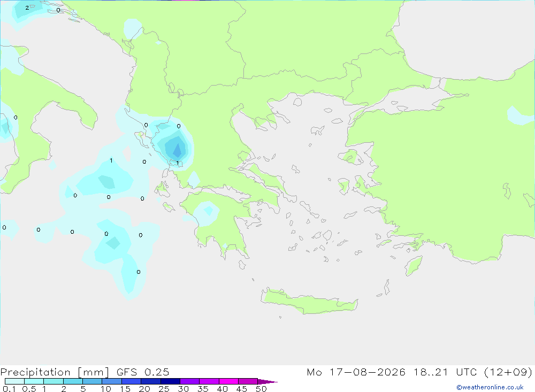Click the legend scale label "0.1"
This screenshot has width=535, height=392.
coord(9,389)
